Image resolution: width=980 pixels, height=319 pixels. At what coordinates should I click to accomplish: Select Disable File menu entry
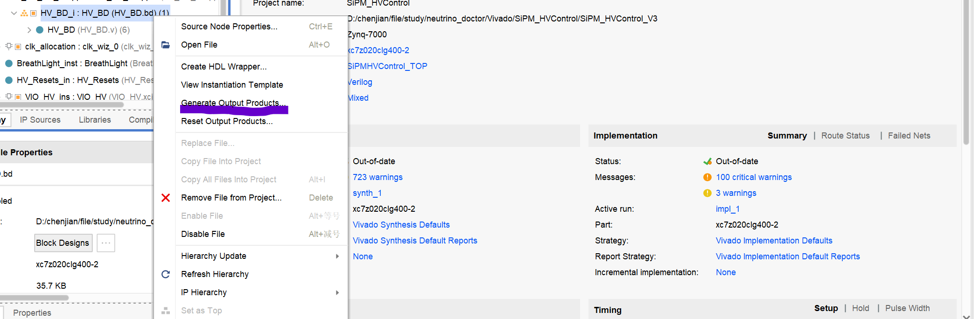click(x=261, y=234)
